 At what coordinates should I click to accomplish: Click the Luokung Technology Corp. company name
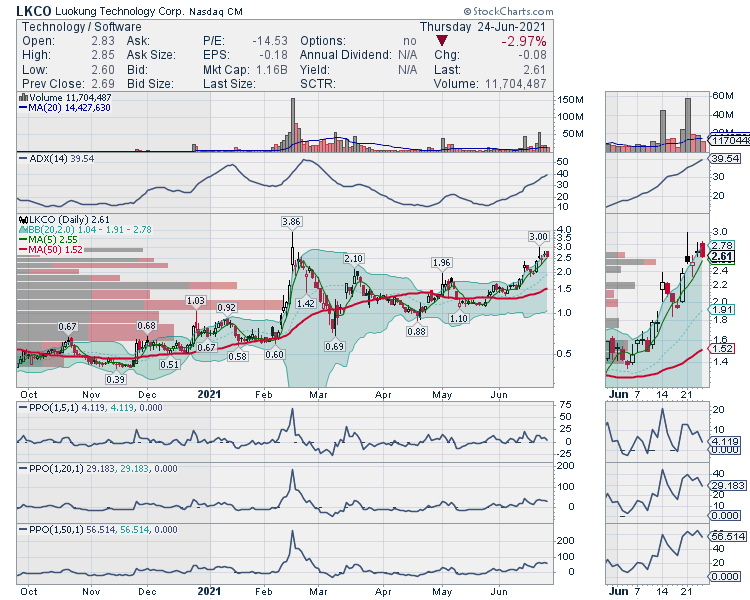pyautogui.click(x=120, y=11)
